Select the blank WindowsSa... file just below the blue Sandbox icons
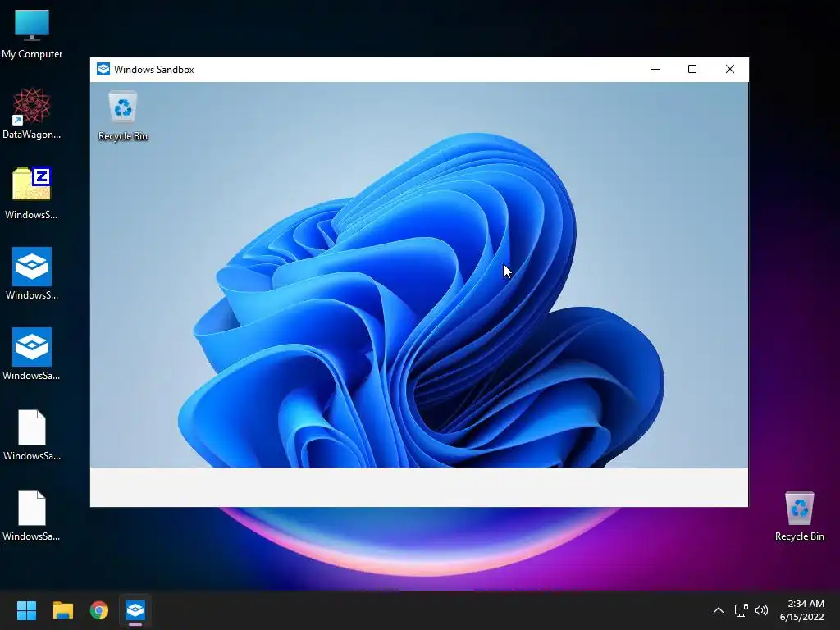Image resolution: width=840 pixels, height=630 pixels. click(32, 435)
